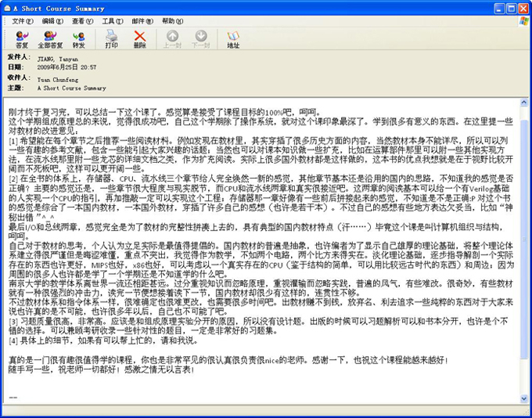Open the 文件 (File) menu
Viewport: 532px width, 418px height.
[22, 20]
